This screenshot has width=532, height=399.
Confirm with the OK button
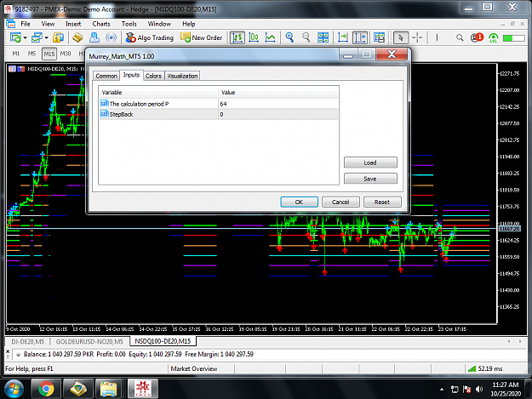click(x=299, y=202)
